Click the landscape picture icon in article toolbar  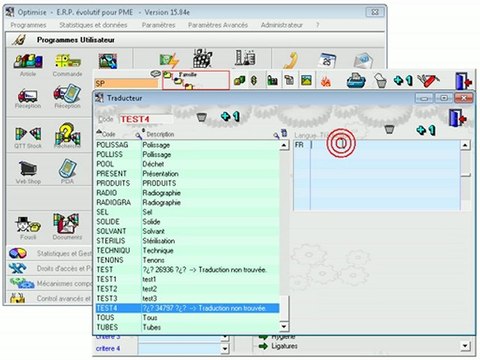[x=306, y=80]
